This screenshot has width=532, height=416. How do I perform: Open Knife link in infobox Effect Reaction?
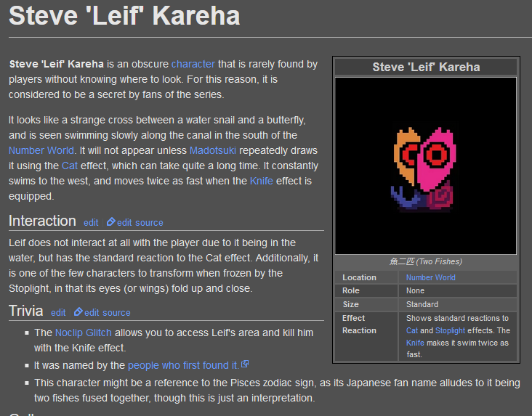pyautogui.click(x=415, y=343)
